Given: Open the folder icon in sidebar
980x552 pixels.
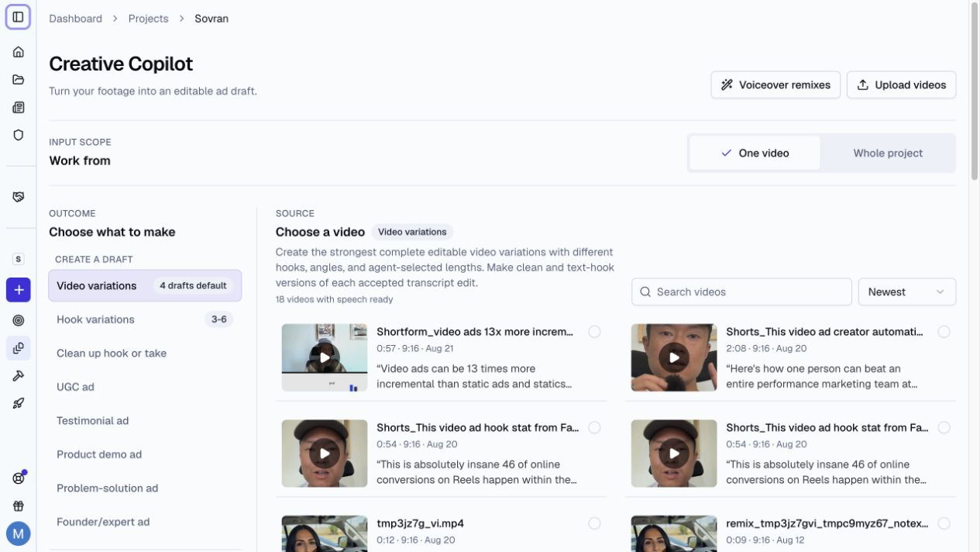Looking at the screenshot, I should (x=18, y=80).
